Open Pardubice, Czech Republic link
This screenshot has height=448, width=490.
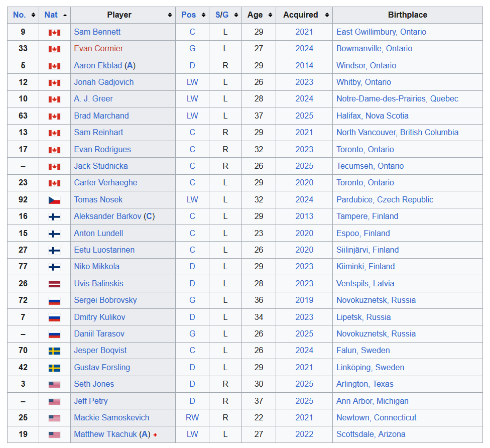coord(385,199)
